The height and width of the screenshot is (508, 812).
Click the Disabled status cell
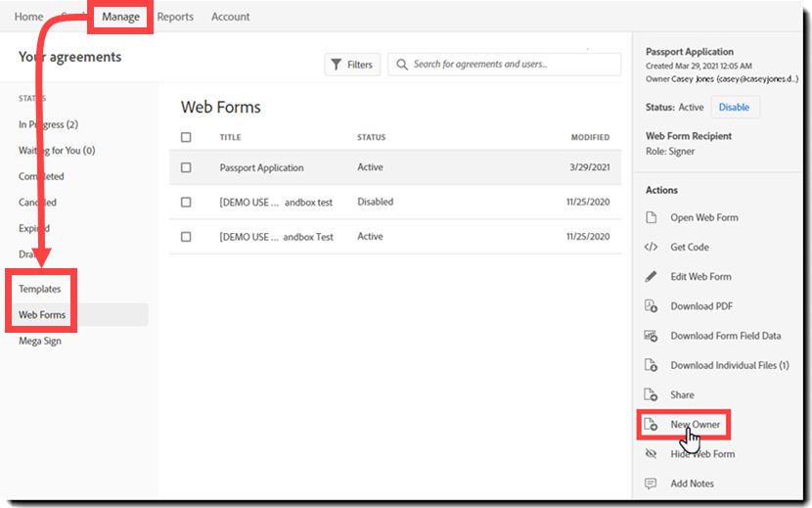376,202
